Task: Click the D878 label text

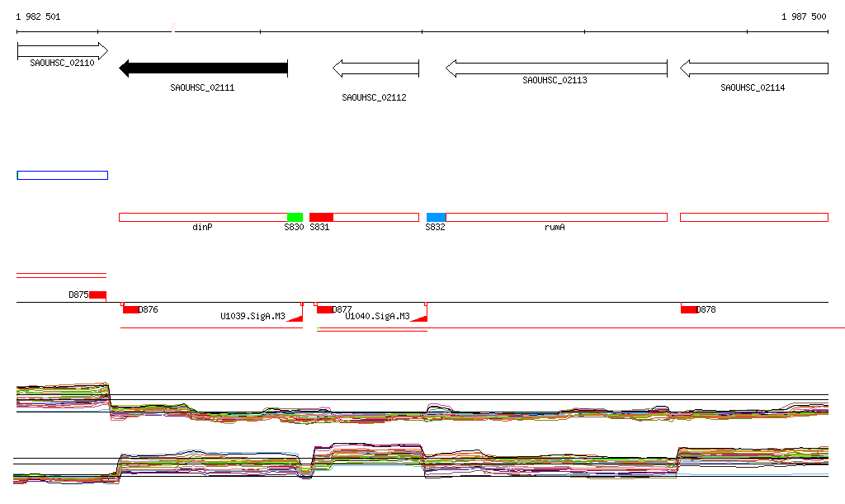Action: click(706, 309)
